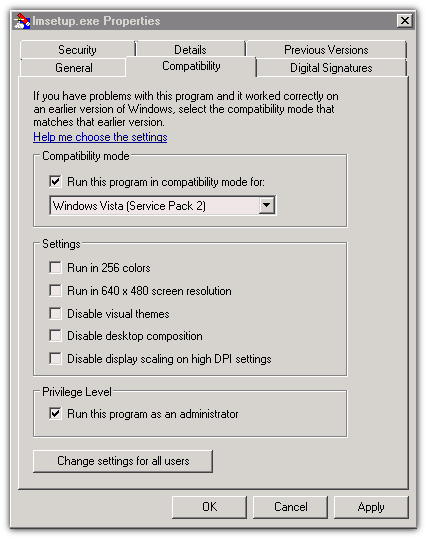This screenshot has height=539, width=427.
Task: Click the Apply button
Action: click(371, 507)
